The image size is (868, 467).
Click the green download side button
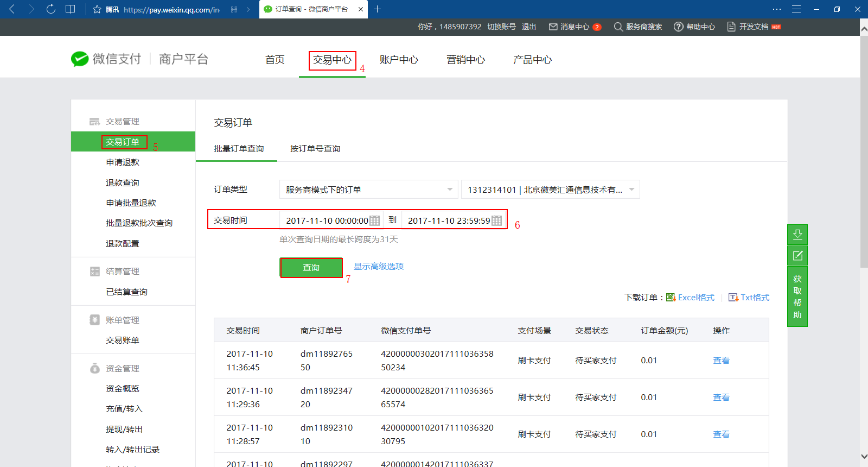(x=797, y=235)
